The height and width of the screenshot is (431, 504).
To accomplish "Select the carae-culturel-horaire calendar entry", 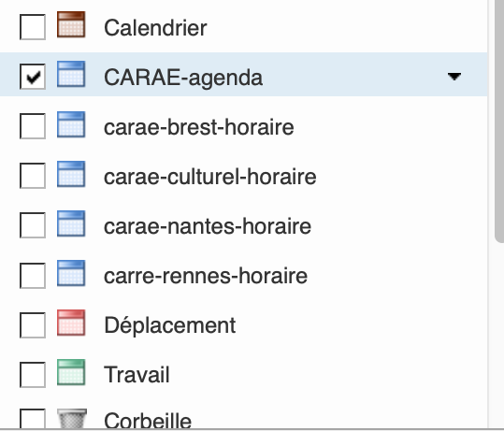I will pos(244,177).
